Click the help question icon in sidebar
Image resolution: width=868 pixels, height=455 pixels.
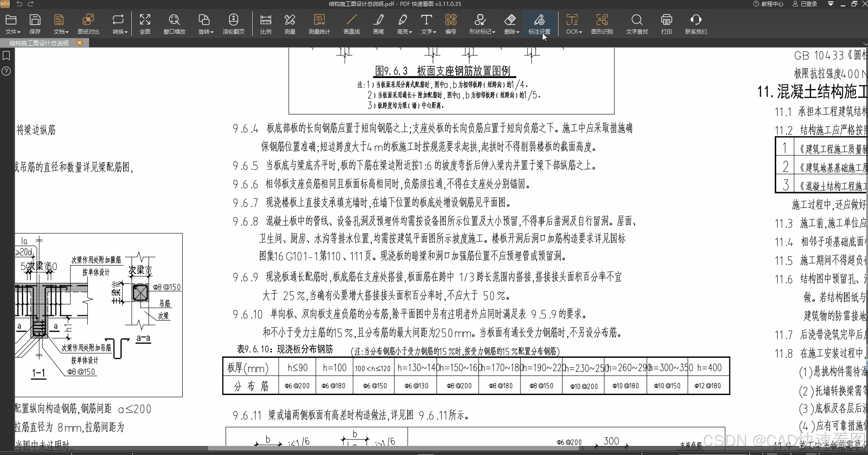[x=6, y=71]
